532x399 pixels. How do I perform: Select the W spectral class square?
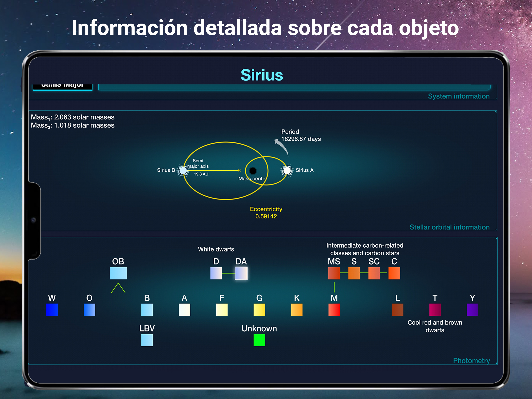click(x=52, y=310)
